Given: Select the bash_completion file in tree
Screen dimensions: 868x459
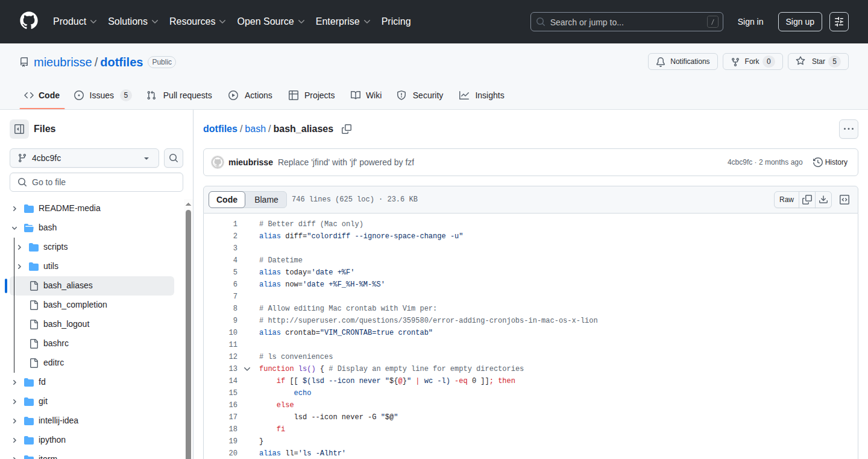Looking at the screenshot, I should tap(75, 305).
